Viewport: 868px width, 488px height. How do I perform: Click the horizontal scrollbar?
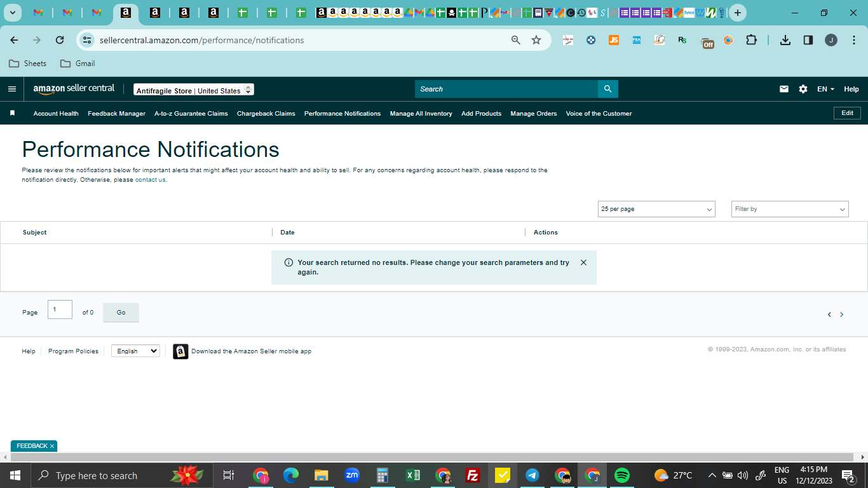coord(432,457)
